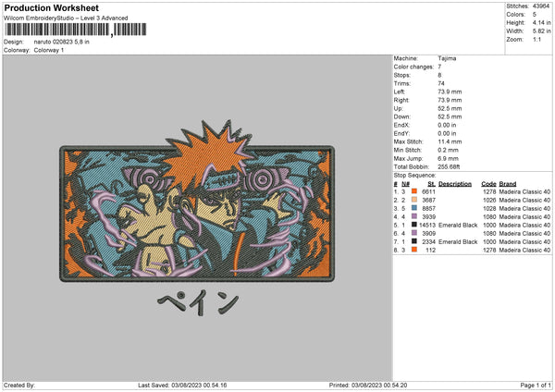Click the Machine value 'Tajima'
The height and width of the screenshot is (392, 555).
(447, 58)
